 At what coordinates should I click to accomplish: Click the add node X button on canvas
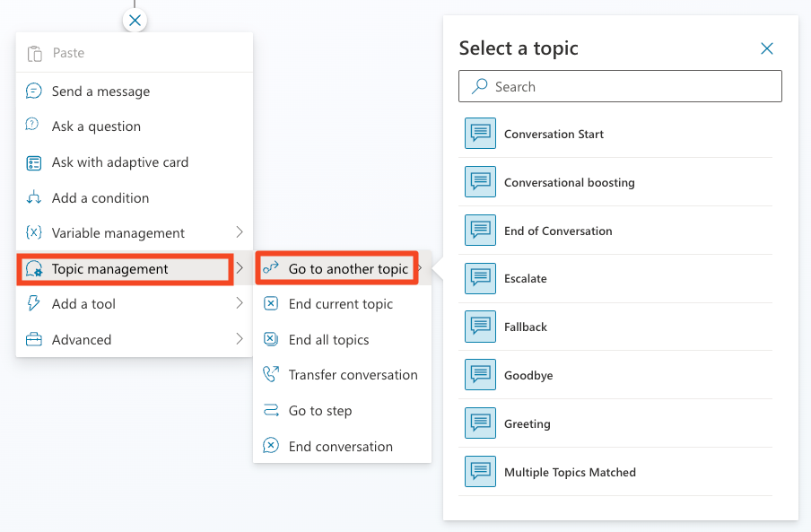click(135, 20)
